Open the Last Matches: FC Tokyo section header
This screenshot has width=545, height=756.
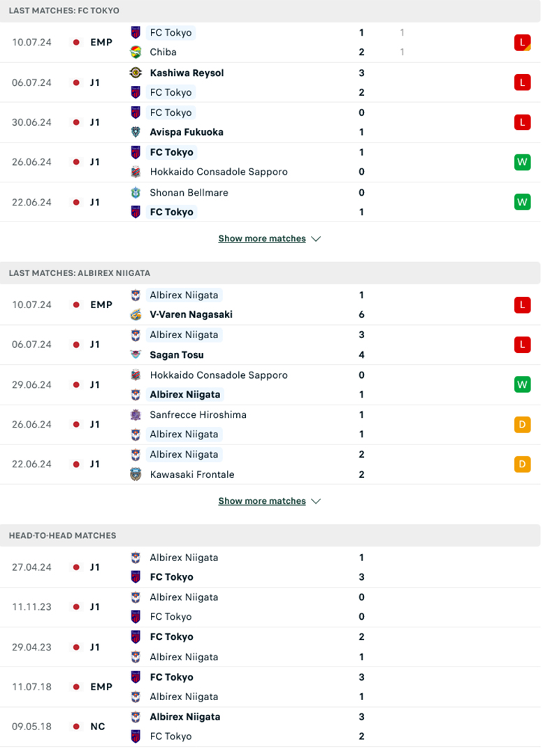pos(64,10)
